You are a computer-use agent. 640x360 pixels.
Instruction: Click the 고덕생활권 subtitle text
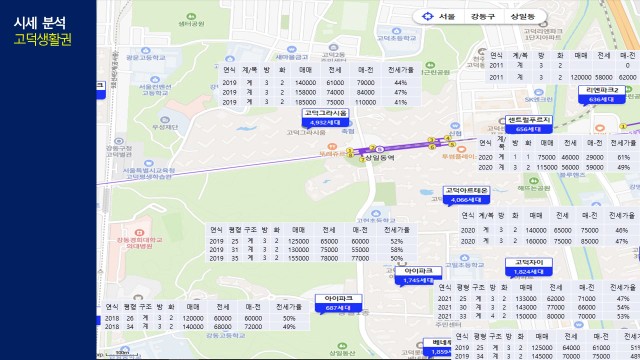point(43,40)
